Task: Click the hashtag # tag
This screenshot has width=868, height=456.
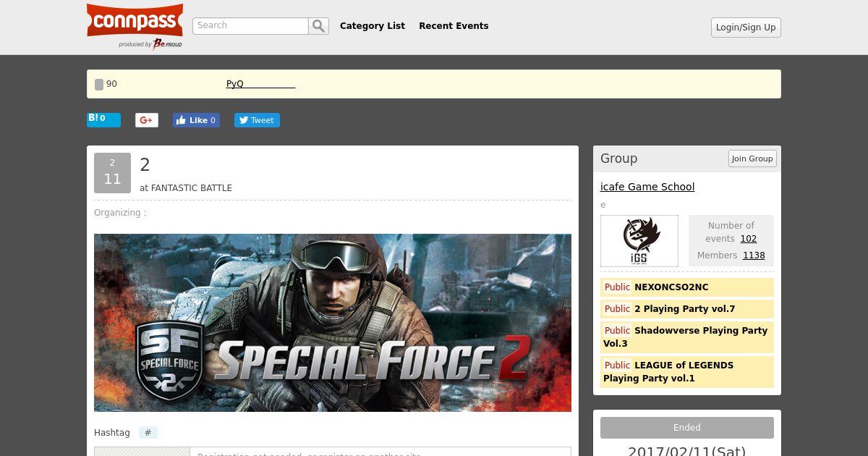Action: [148, 433]
